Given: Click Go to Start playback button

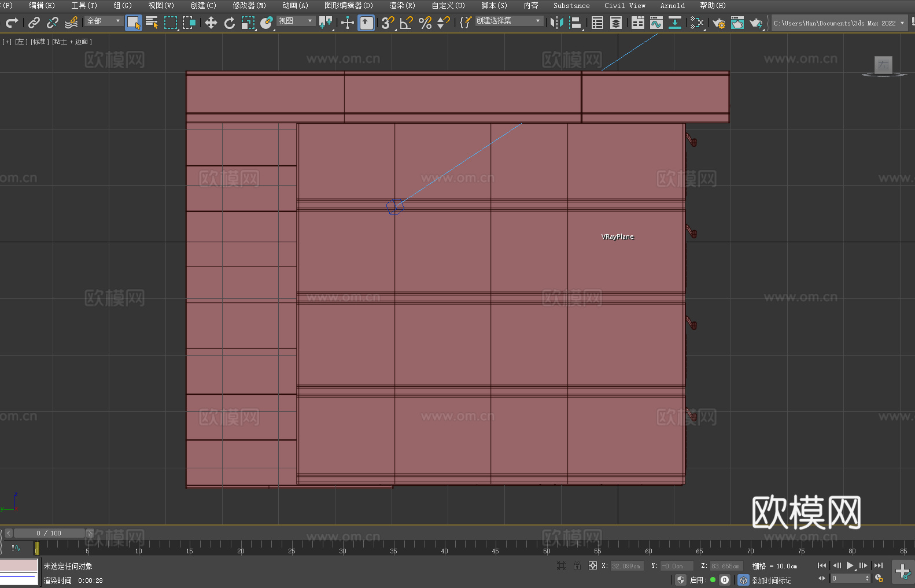Looking at the screenshot, I should click(x=822, y=565).
